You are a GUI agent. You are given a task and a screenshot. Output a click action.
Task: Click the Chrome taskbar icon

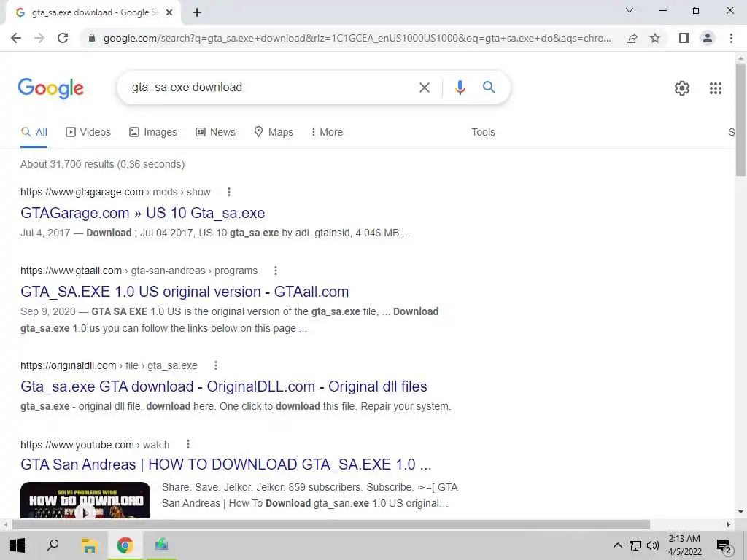coord(125,545)
